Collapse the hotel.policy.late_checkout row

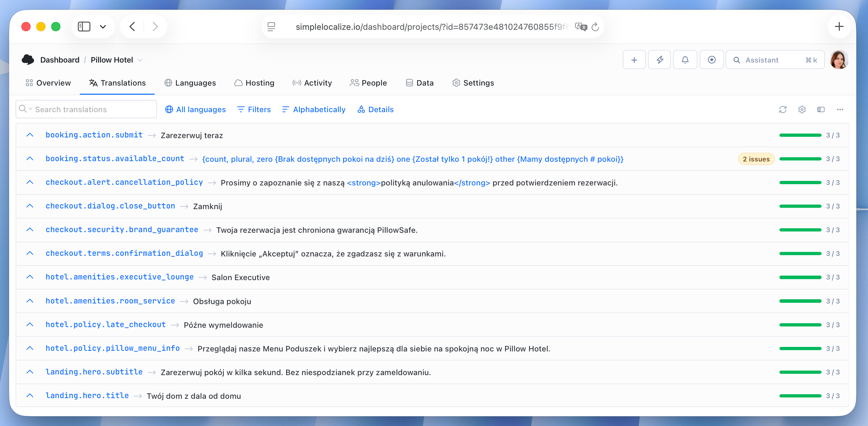30,325
